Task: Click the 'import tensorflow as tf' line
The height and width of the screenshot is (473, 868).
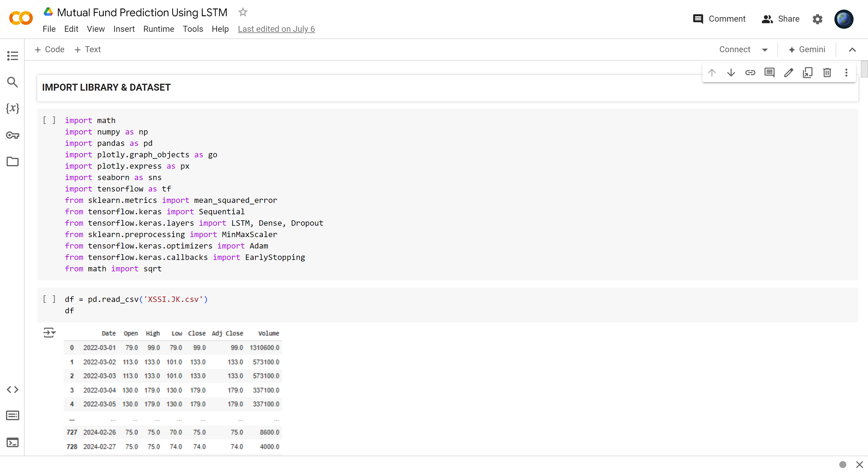Action: tap(118, 189)
